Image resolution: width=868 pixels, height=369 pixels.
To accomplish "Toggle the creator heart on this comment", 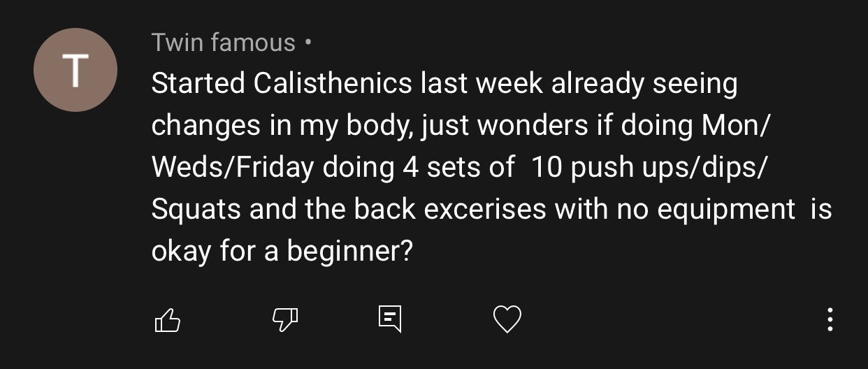I will 507,320.
